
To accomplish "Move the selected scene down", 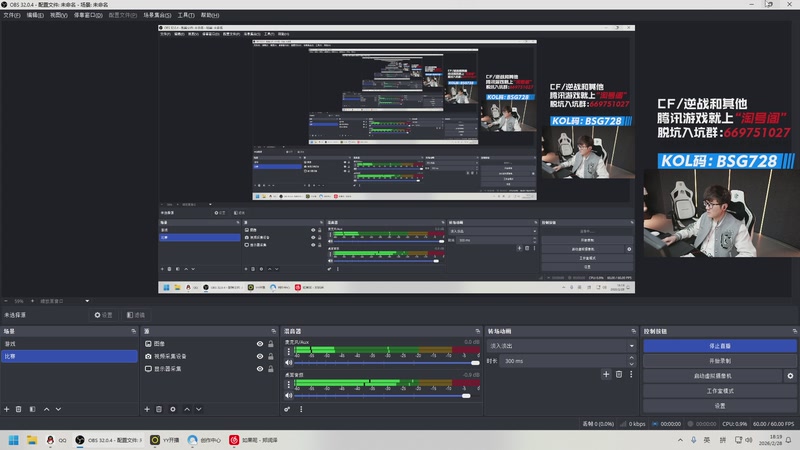I will click(x=58, y=409).
